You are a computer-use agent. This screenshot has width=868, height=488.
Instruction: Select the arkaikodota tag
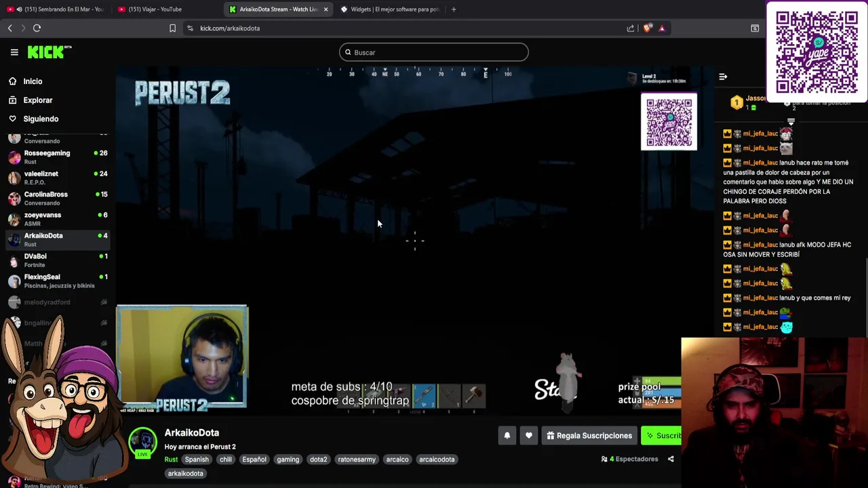(x=185, y=474)
